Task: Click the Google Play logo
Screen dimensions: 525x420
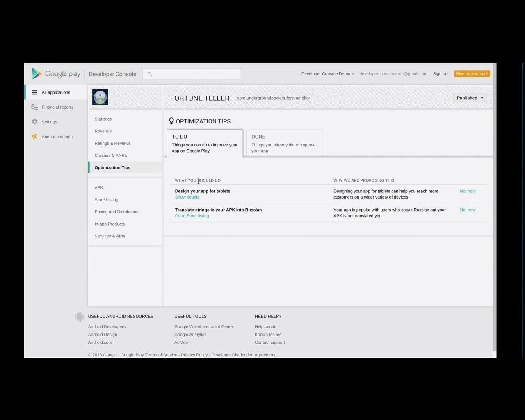Action: (56, 74)
